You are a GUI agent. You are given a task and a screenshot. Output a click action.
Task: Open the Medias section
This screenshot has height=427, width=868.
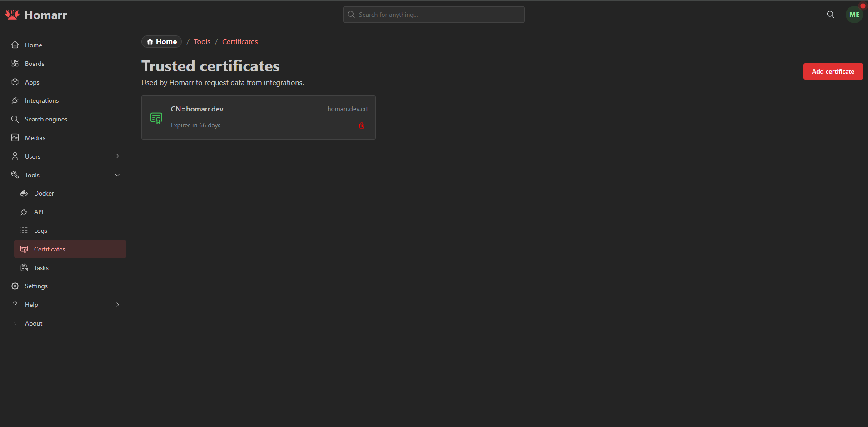point(35,138)
